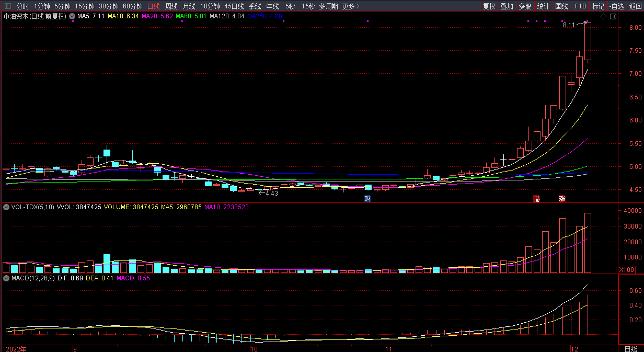This screenshot has width=644, height=352.
Task: Click the panel layout icon at top-left
Action: click(7, 6)
